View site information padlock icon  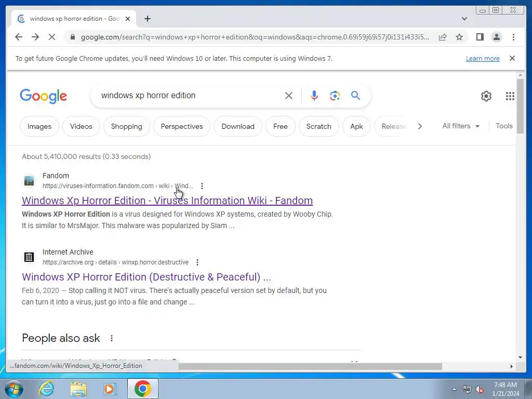(73, 37)
